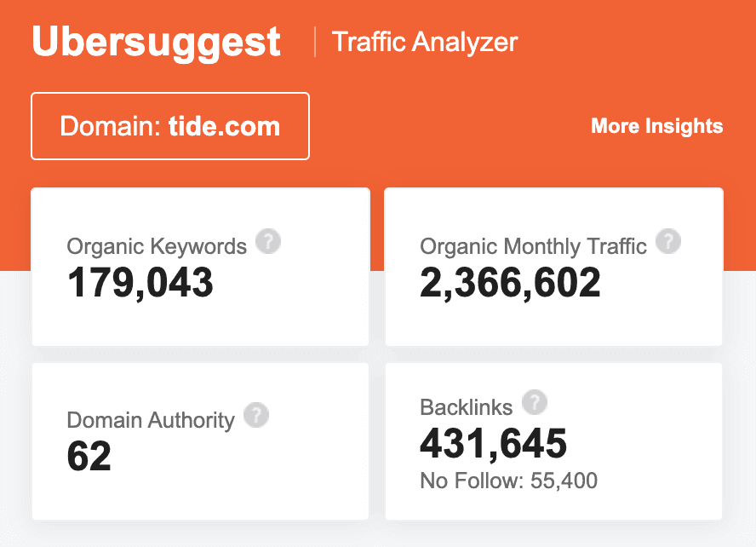
Task: Click the Organic Monthly Traffic card
Action: tap(553, 267)
